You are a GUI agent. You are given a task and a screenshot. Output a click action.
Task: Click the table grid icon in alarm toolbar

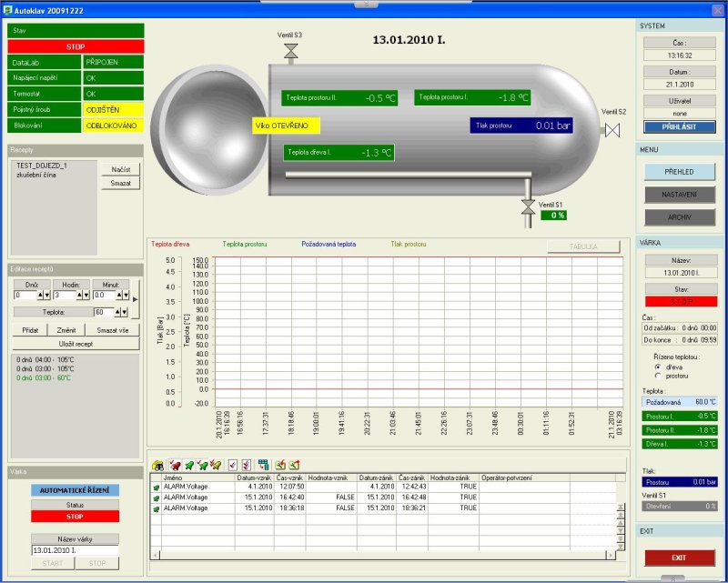[263, 465]
